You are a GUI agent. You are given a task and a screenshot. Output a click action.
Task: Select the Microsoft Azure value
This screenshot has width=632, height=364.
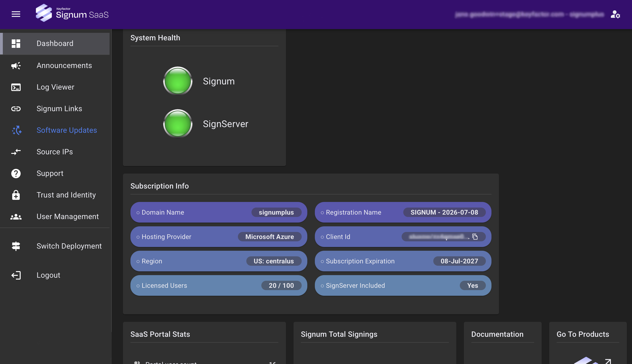(x=270, y=236)
